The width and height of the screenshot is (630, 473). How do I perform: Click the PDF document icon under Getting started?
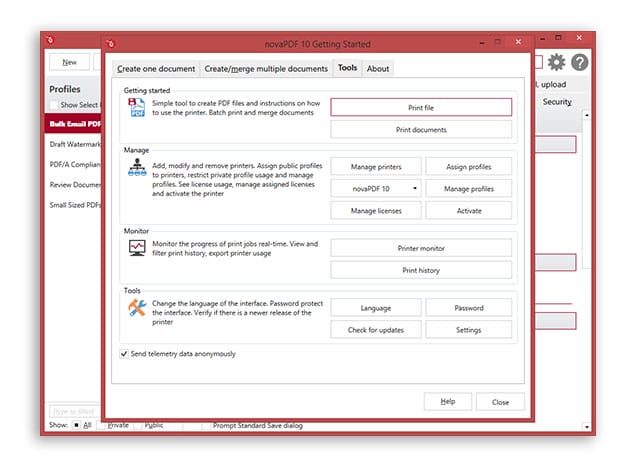click(137, 107)
